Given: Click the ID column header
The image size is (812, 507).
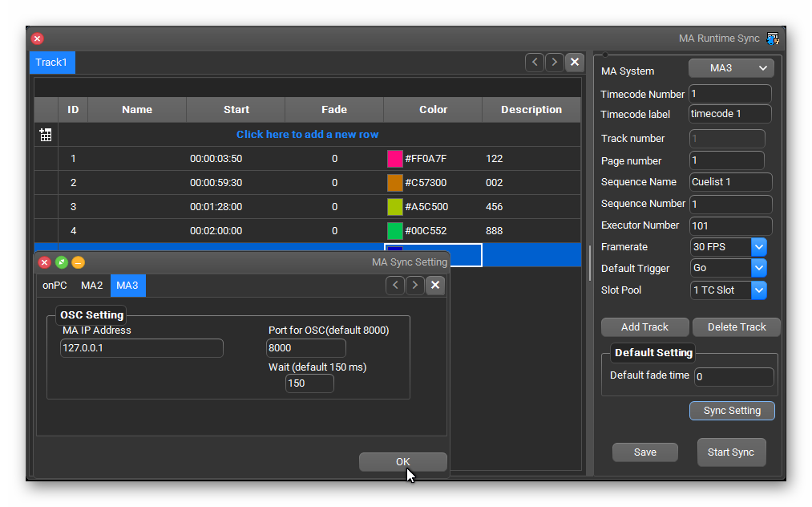Looking at the screenshot, I should click(73, 109).
